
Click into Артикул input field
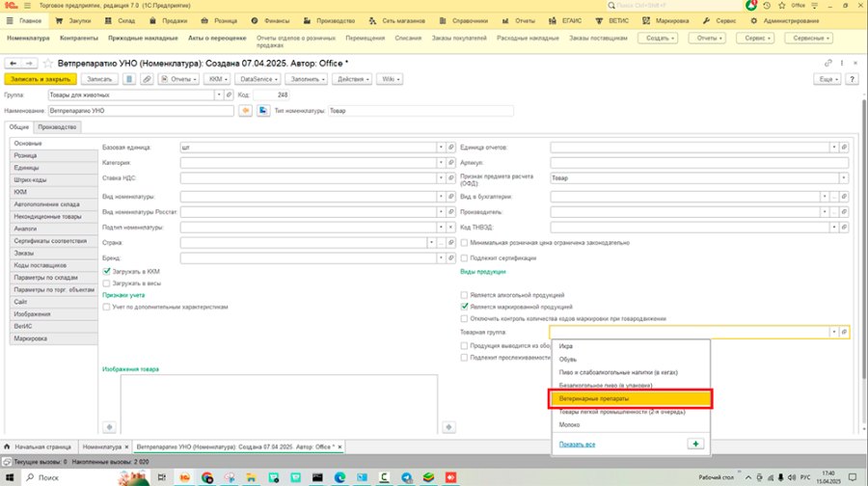699,163
